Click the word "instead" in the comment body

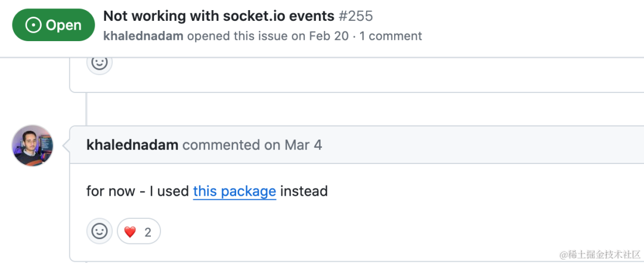[x=304, y=191]
